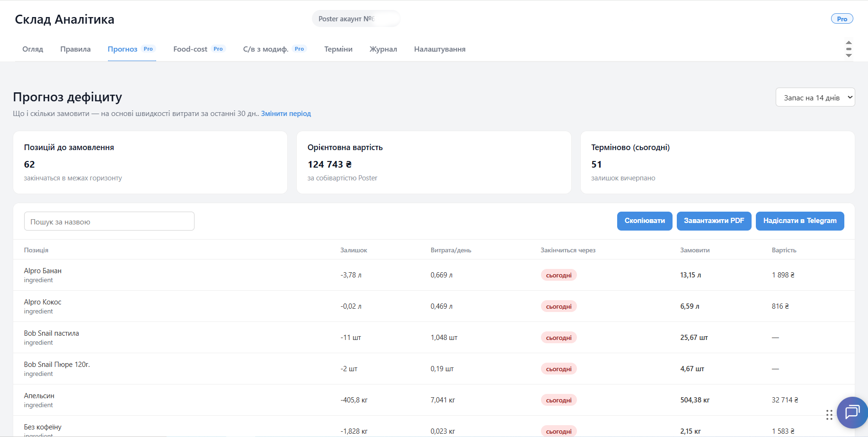Click the Залишок column header
868x437 pixels.
(354, 250)
